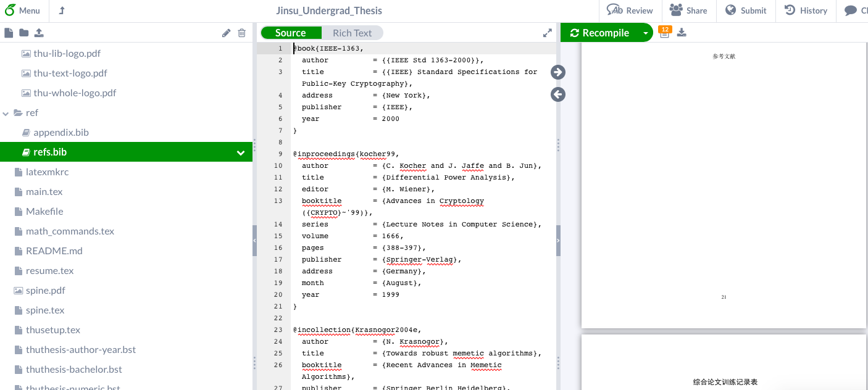
Task: Create a new folder icon
Action: 23,33
